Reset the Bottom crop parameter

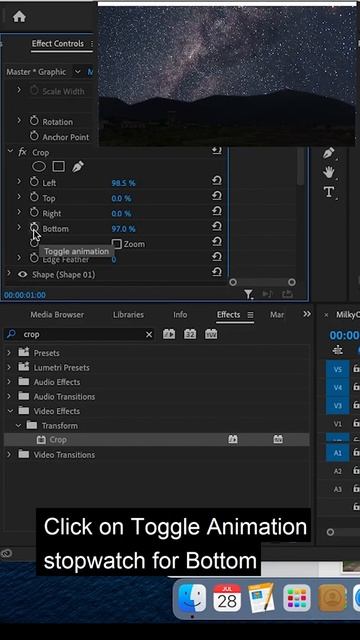click(217, 227)
